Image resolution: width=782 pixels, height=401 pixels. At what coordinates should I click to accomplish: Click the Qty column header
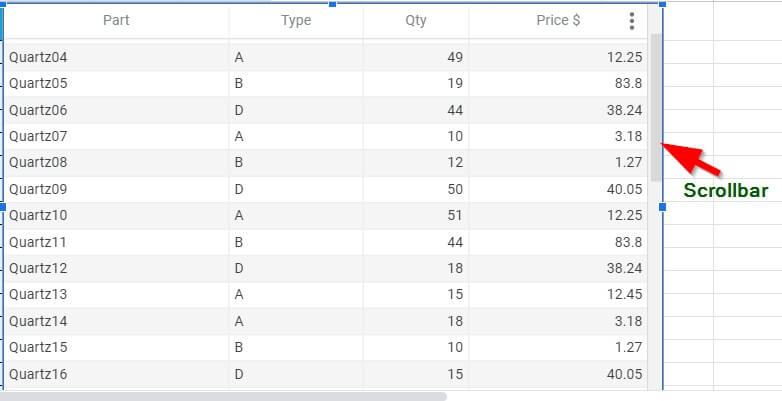pos(416,21)
